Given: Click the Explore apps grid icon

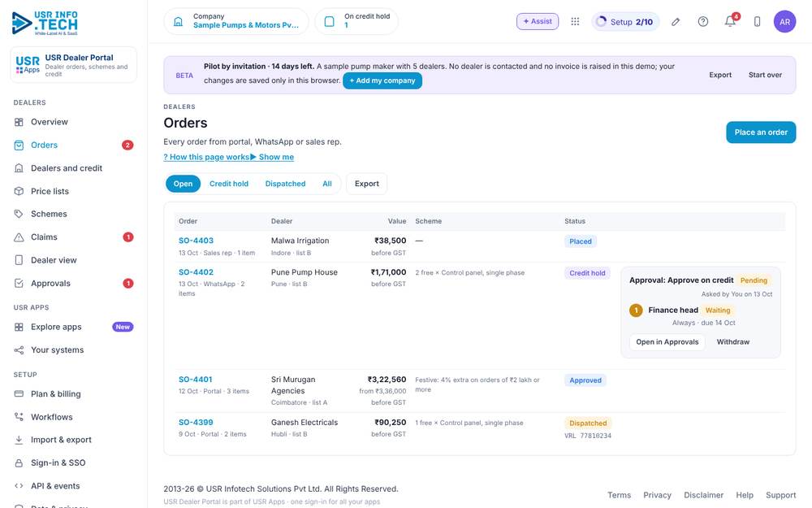Looking at the screenshot, I should [19, 327].
